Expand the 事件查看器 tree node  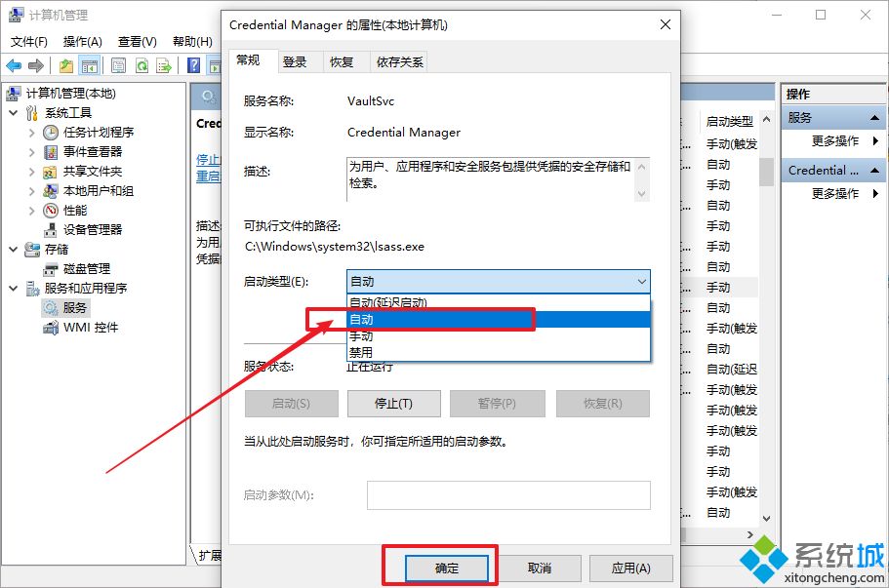coord(32,152)
